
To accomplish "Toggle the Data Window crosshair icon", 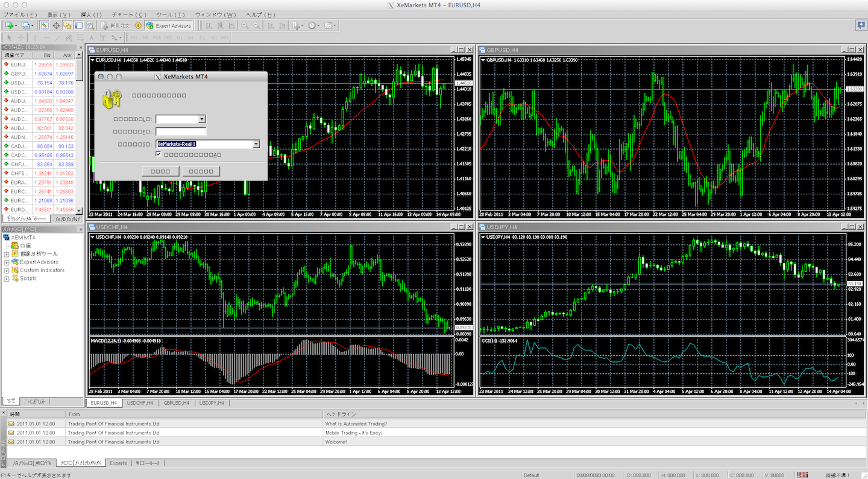I will coord(56,25).
